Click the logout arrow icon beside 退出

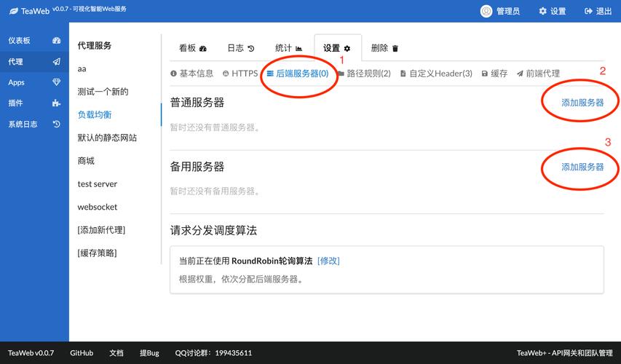click(588, 11)
